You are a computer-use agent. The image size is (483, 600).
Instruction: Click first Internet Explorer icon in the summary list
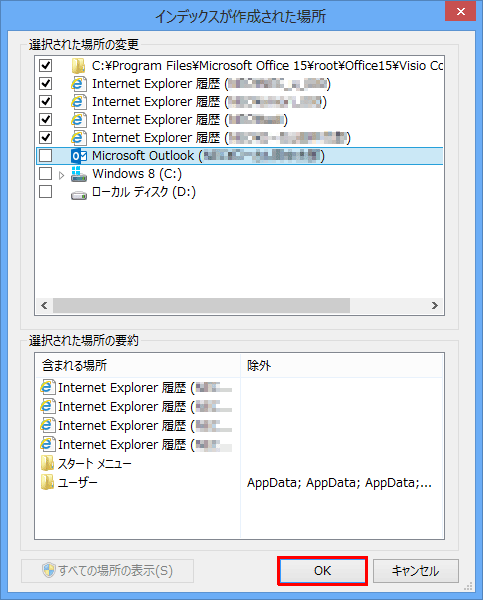(47, 388)
